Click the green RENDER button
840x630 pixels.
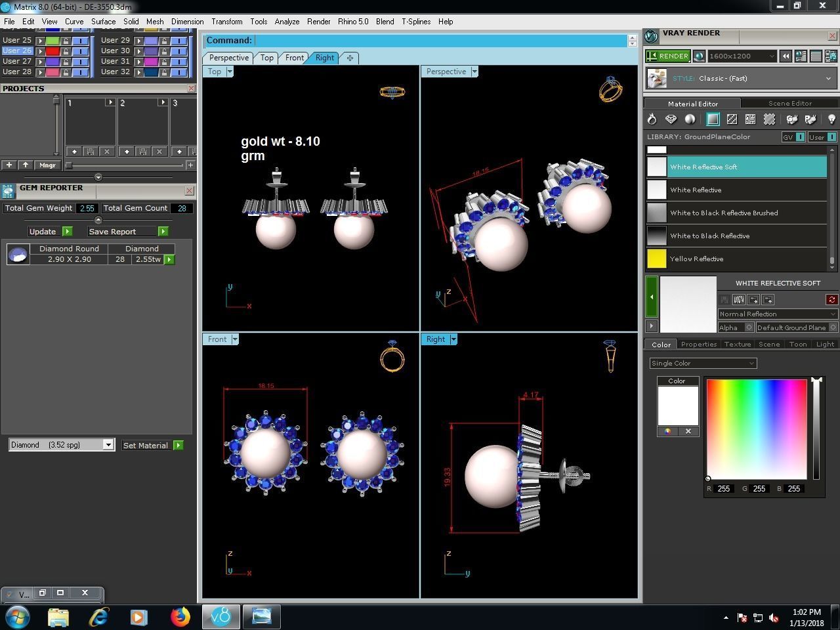point(668,56)
